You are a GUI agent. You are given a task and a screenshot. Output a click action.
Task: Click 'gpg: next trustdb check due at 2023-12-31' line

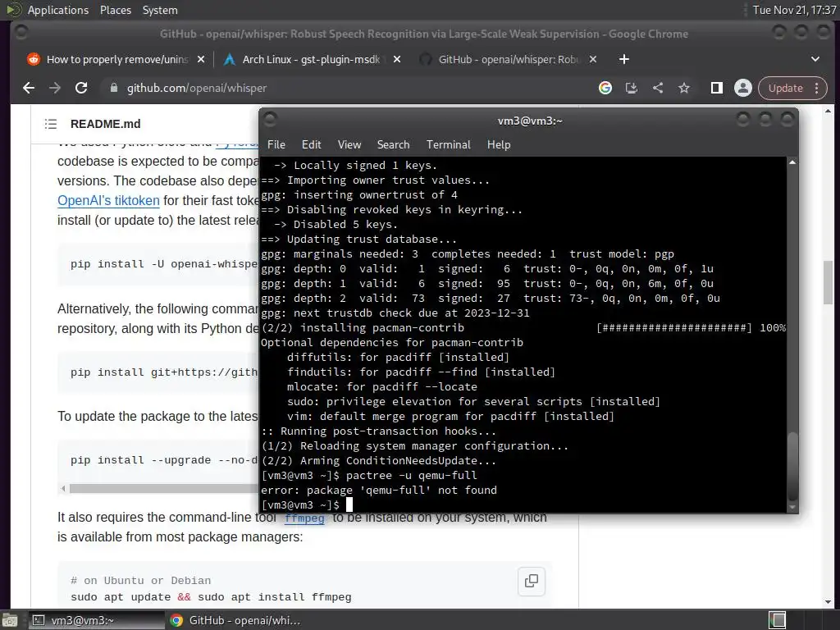tap(395, 313)
